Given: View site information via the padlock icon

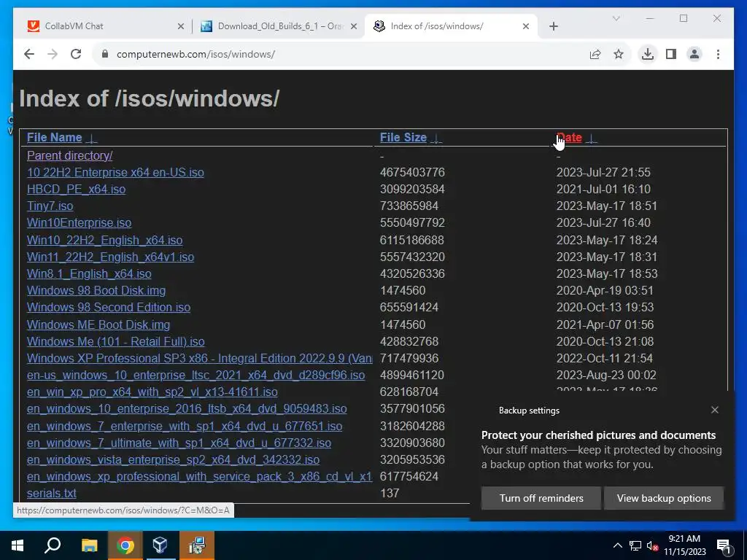Looking at the screenshot, I should (x=105, y=54).
